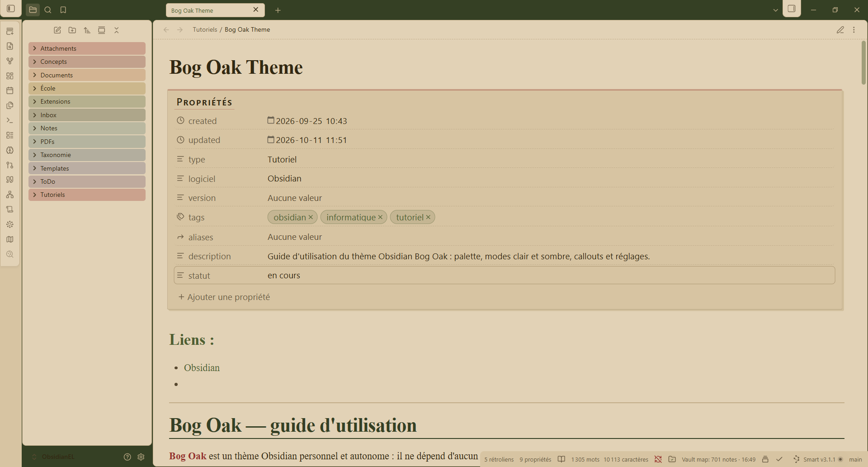Click the Tutoriels breadcrumb
The width and height of the screenshot is (868, 467).
(x=205, y=29)
